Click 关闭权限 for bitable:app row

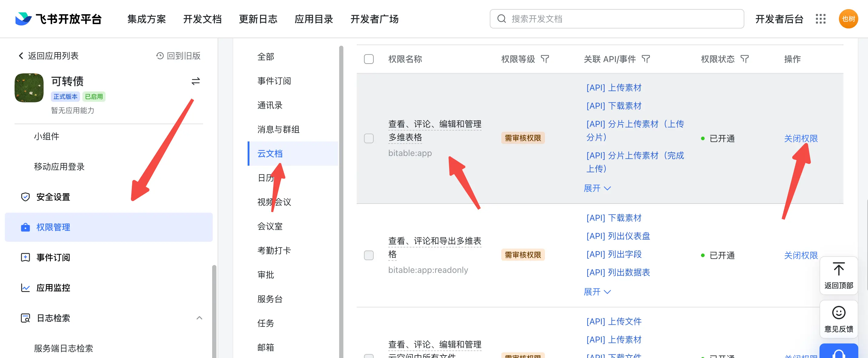(801, 138)
